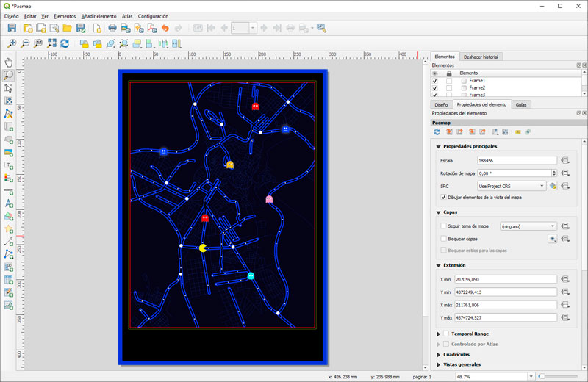Update map preview in the Pacmap properties
This screenshot has height=382, width=588.
(x=437, y=132)
